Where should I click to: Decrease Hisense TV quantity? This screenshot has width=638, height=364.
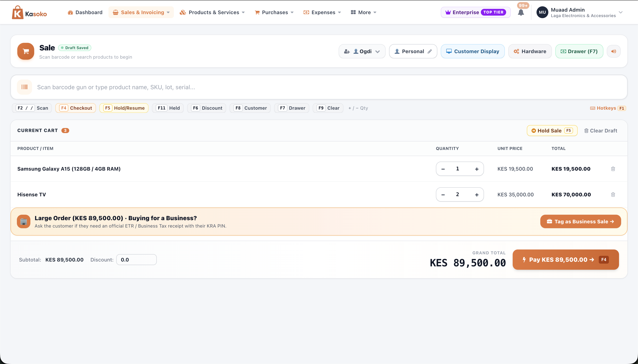[x=443, y=195]
